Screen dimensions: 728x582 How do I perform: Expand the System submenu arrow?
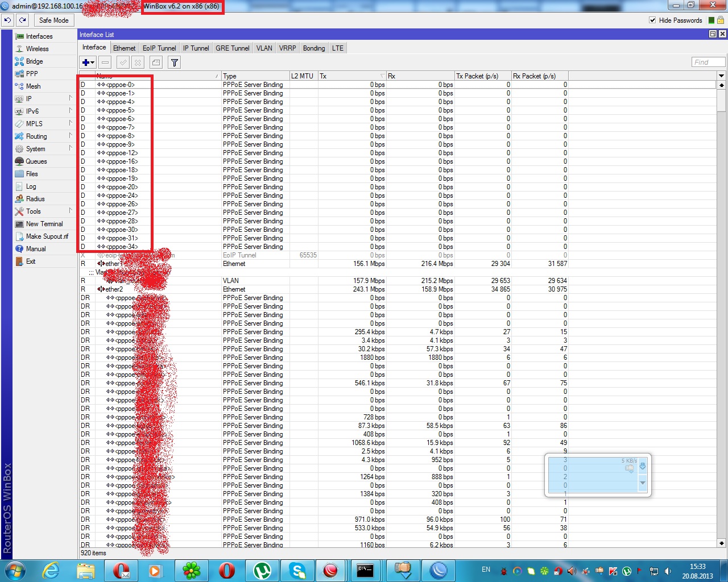[71, 148]
